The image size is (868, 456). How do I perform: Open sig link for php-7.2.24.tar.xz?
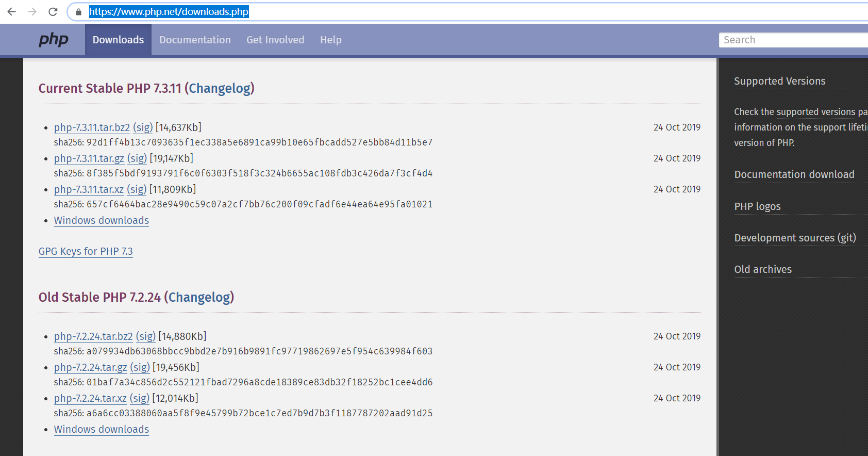tap(140, 398)
